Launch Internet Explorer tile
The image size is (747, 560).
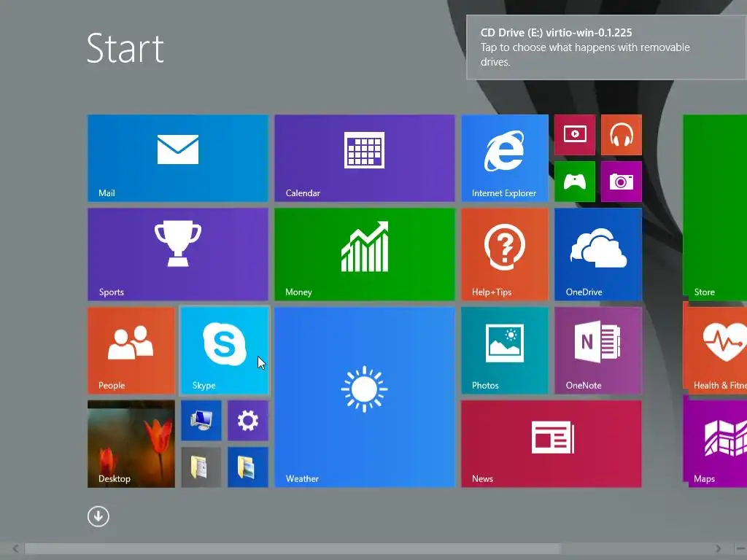pos(505,158)
